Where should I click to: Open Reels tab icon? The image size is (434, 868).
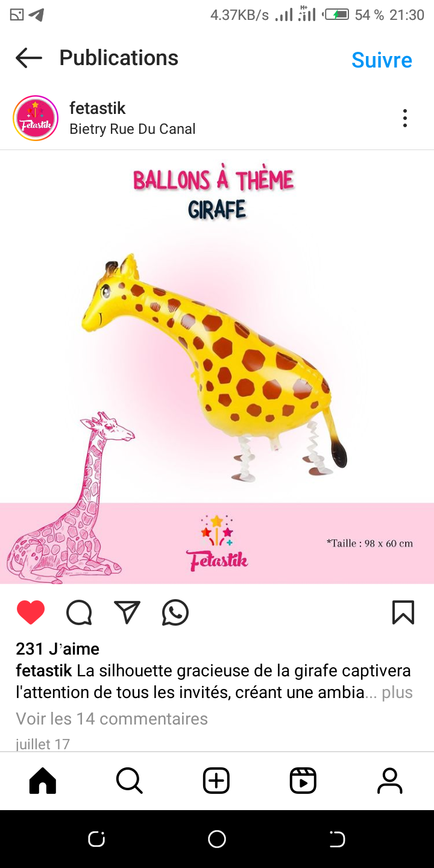pos(303,781)
